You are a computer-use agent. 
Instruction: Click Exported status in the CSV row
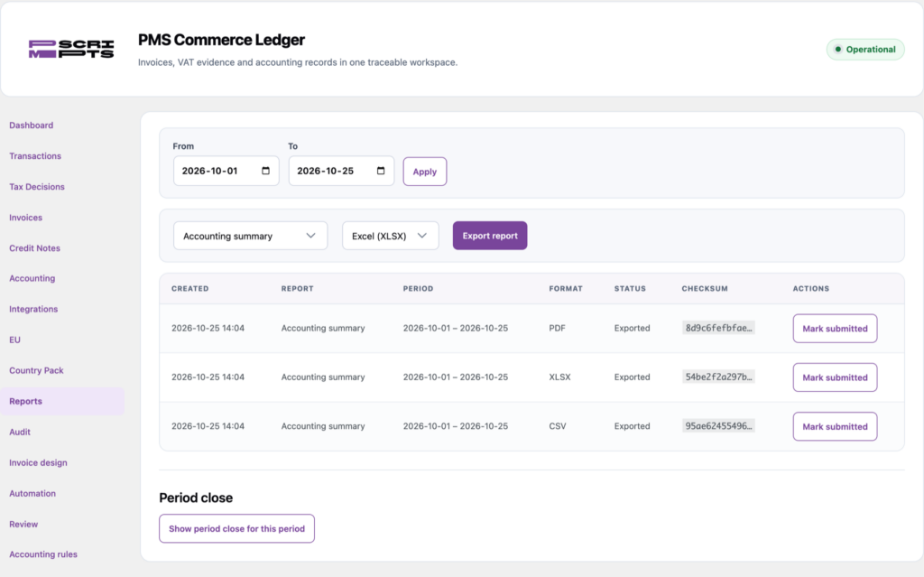(x=633, y=426)
